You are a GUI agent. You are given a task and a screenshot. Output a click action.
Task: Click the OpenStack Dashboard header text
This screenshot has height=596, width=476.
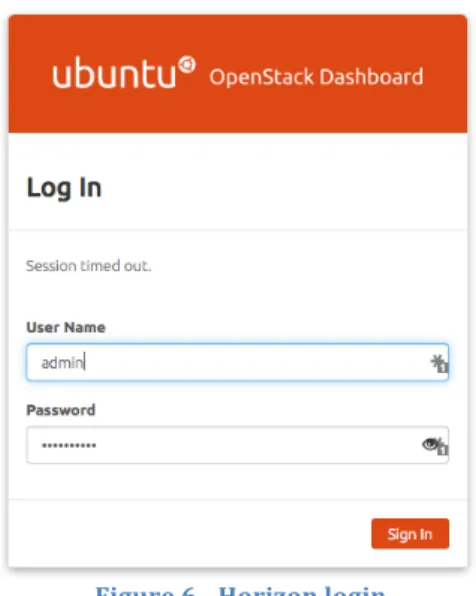pos(316,77)
